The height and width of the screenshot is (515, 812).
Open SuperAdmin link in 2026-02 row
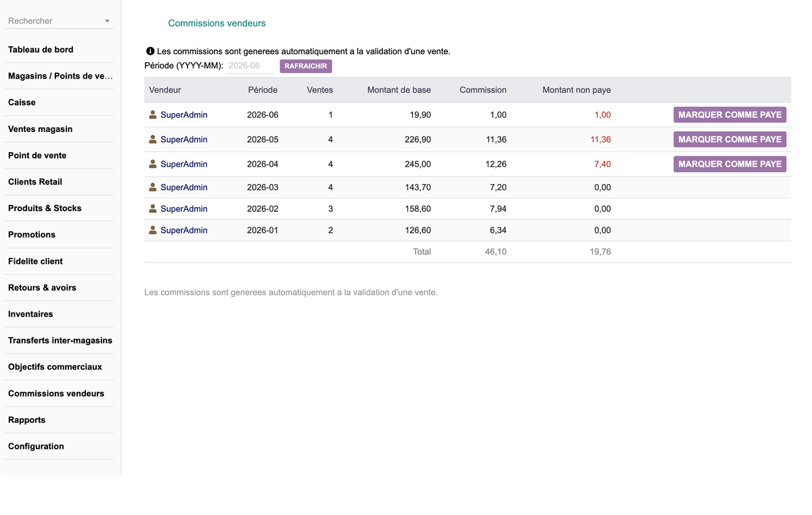pos(184,208)
